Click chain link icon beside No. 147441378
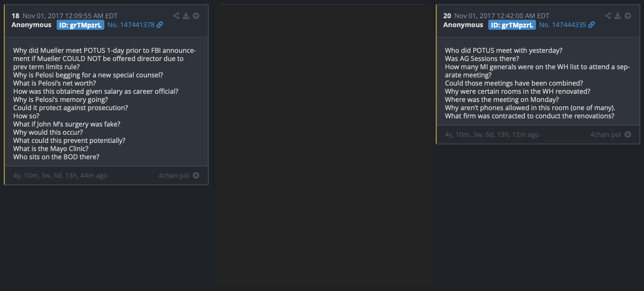This screenshot has width=644, height=291. tap(160, 25)
